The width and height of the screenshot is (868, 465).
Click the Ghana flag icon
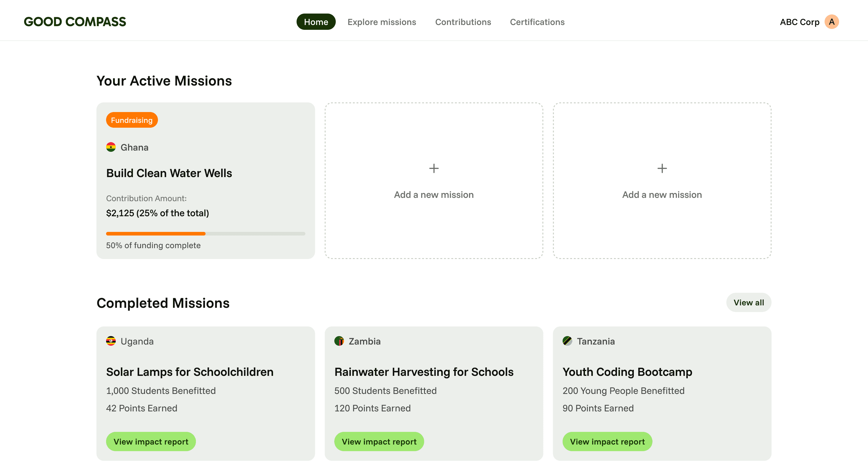pos(111,147)
